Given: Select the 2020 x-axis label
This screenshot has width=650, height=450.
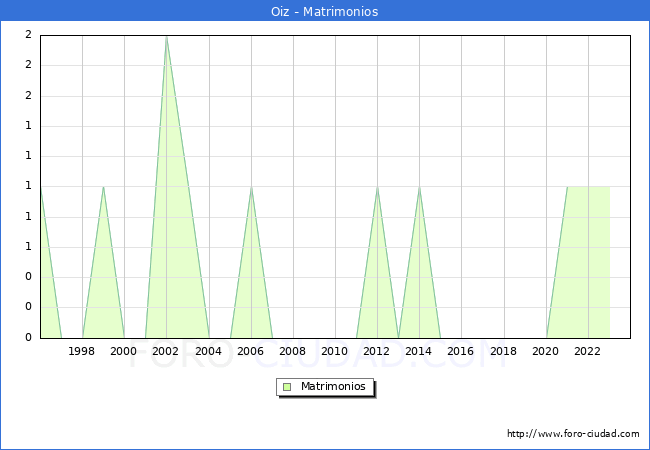Looking at the screenshot, I should 546,351.
